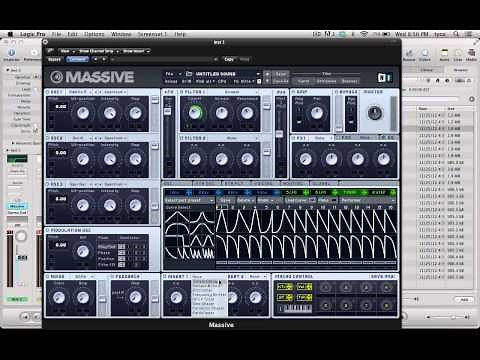Click the OSC1 Intensity knob
The height and width of the screenshot is (360, 480).
109,113
